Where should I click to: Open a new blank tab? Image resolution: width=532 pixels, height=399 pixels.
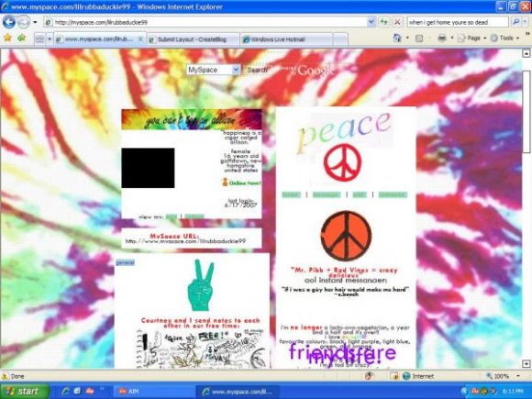(x=340, y=39)
